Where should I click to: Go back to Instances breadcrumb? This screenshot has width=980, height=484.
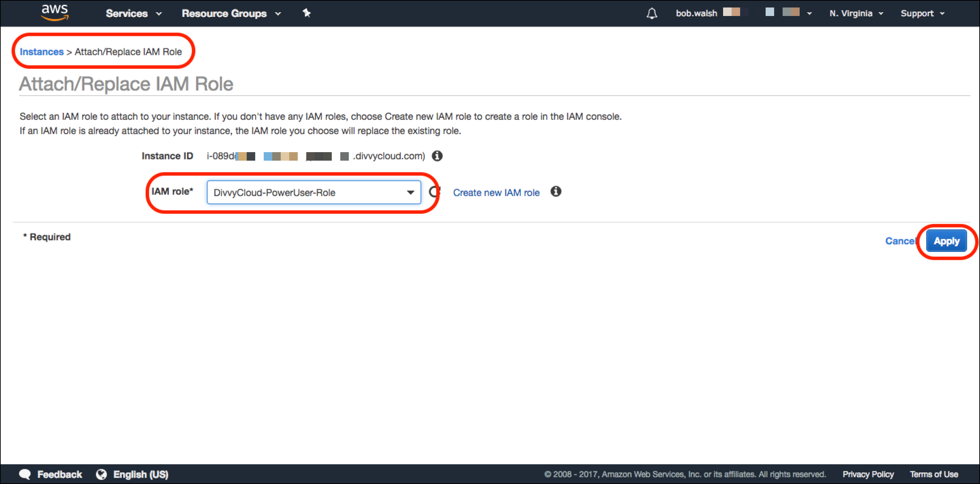(42, 52)
